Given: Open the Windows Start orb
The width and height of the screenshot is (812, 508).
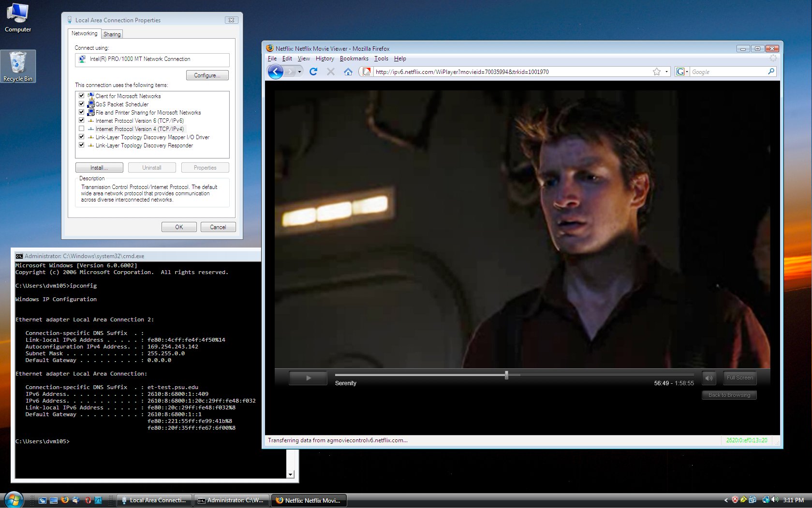Looking at the screenshot, I should (x=13, y=499).
